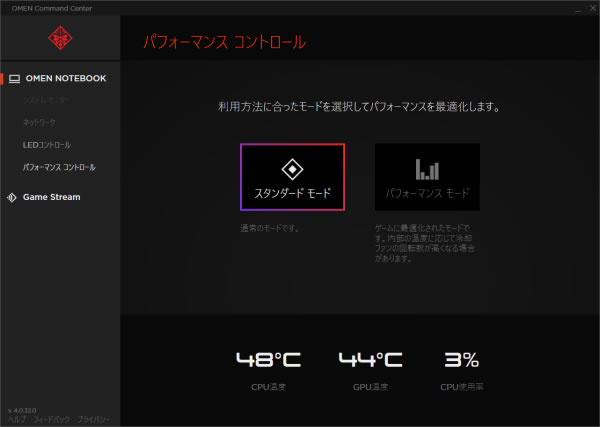Click the bar chart icon in パフォーマンス モード

427,169
